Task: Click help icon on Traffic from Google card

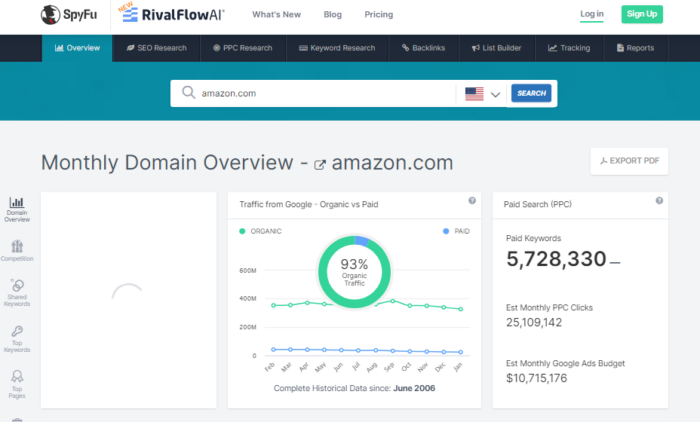Action: tap(472, 201)
